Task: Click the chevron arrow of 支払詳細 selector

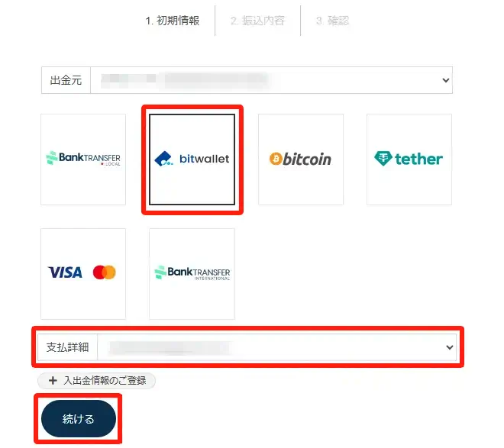Action: click(449, 347)
